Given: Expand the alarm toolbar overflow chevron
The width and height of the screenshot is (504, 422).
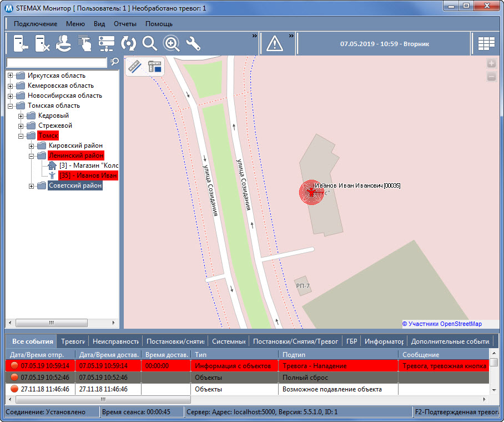Looking at the screenshot, I should 291,36.
